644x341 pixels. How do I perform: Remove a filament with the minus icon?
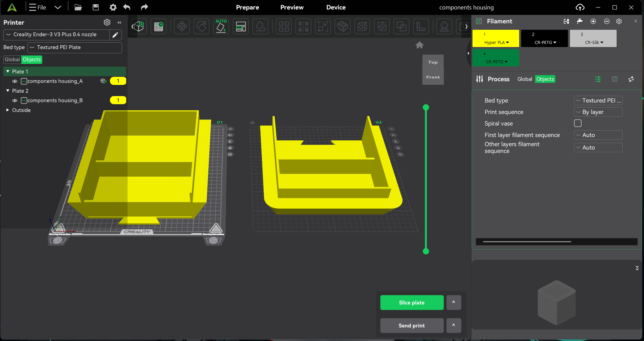click(607, 21)
